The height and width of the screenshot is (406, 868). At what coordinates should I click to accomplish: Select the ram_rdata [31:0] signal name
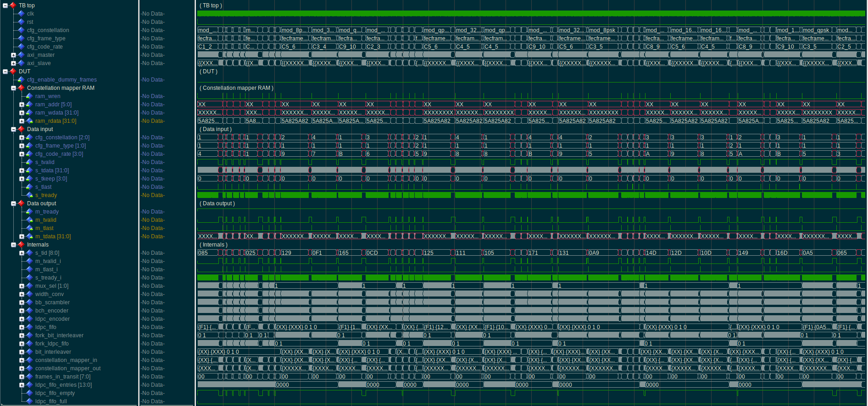click(56, 121)
